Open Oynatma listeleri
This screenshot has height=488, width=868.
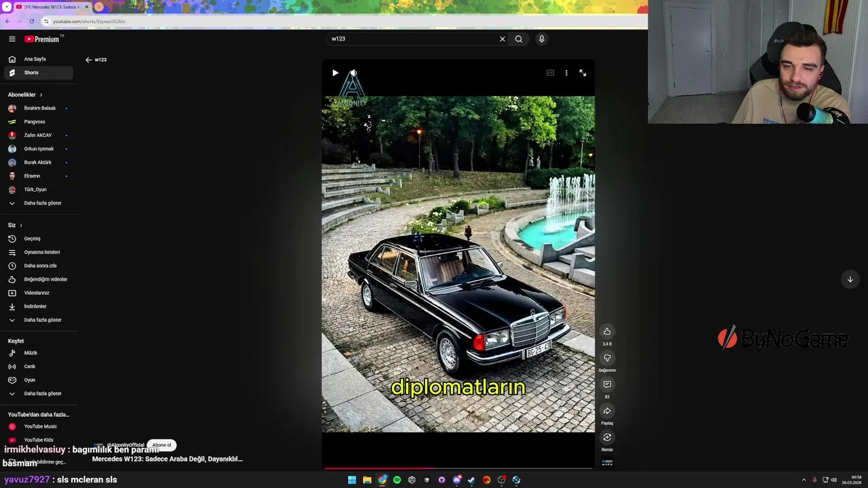point(39,252)
